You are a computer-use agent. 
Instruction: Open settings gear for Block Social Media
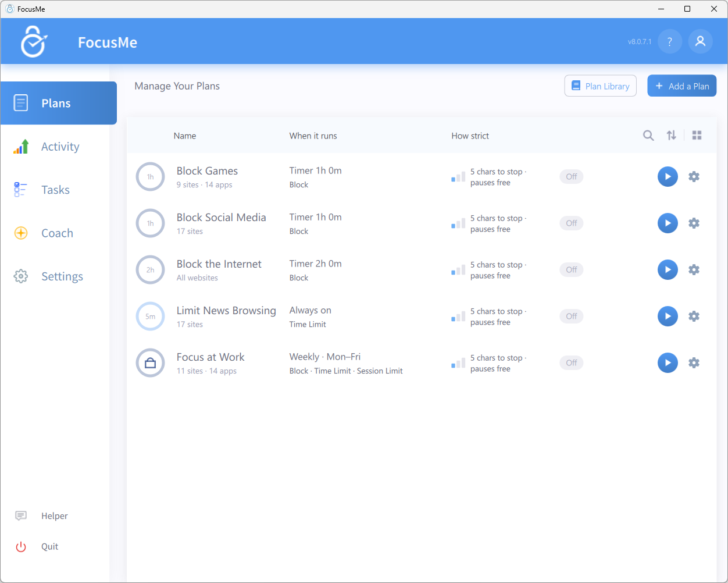tap(694, 223)
